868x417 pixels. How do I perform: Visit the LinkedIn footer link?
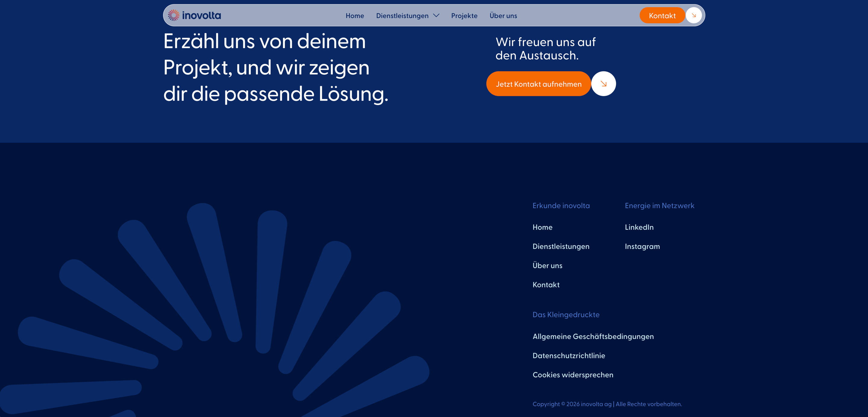click(639, 227)
